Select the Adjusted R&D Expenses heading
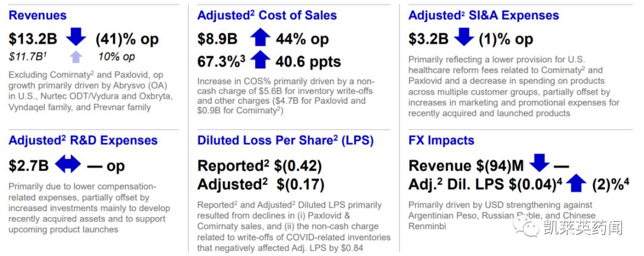The width and height of the screenshot is (644, 256). (x=83, y=141)
